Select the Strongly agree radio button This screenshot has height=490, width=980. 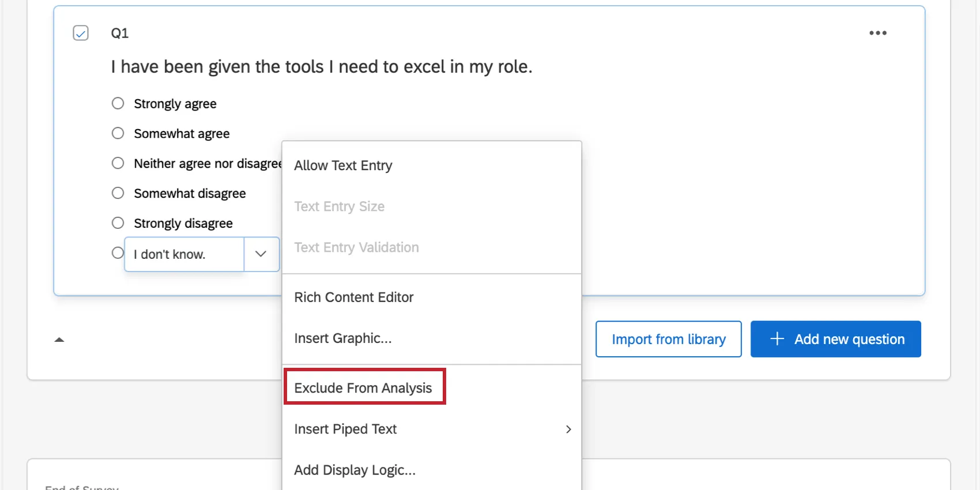pos(118,104)
